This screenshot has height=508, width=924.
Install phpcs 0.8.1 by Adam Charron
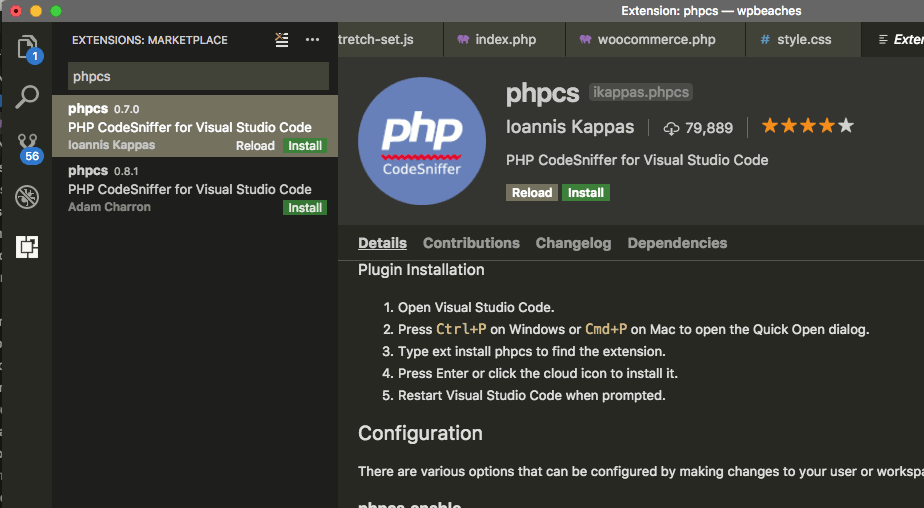(305, 207)
